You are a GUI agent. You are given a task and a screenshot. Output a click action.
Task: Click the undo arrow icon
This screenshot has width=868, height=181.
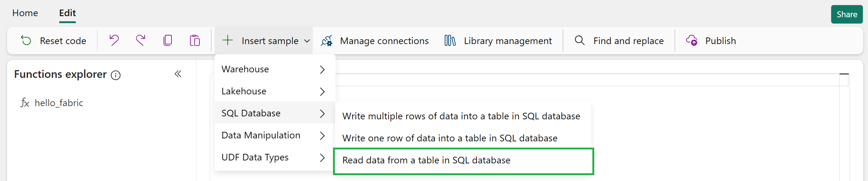(114, 40)
